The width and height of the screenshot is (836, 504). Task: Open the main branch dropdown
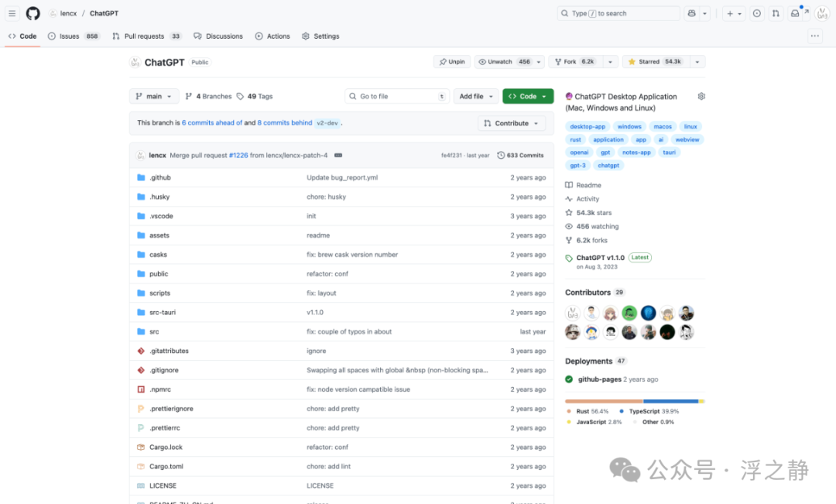pyautogui.click(x=154, y=97)
